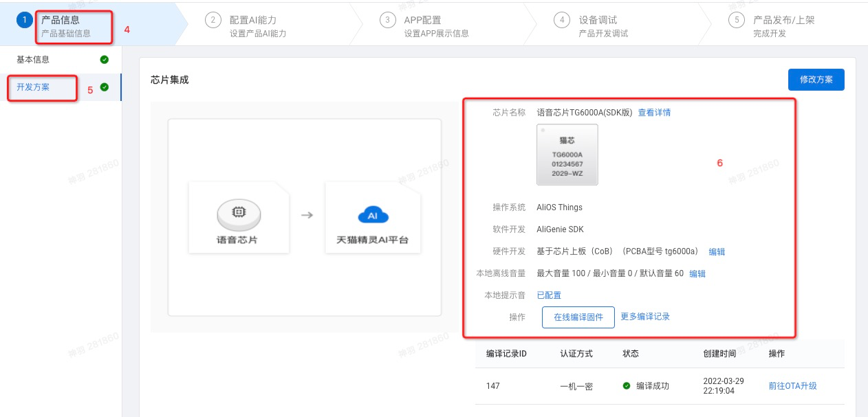Select 基本信息 in the sidebar
Viewport: 868px width, 417px height.
(x=33, y=60)
